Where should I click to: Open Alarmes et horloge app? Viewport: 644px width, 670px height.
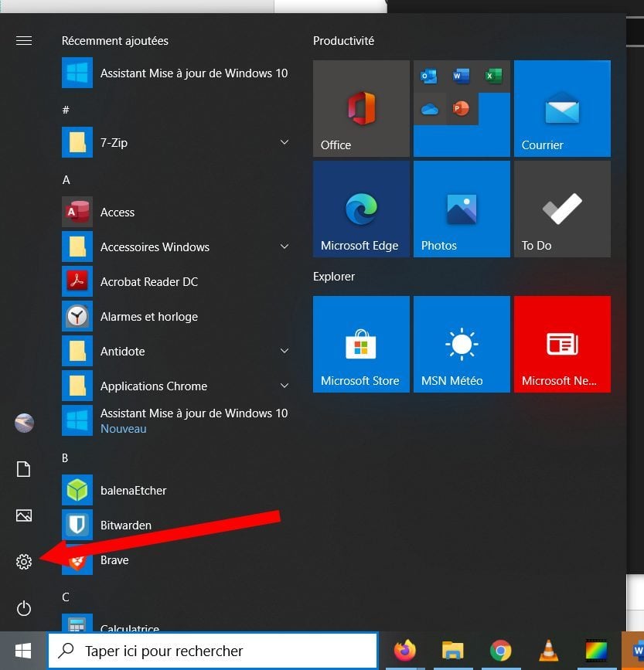click(x=176, y=317)
